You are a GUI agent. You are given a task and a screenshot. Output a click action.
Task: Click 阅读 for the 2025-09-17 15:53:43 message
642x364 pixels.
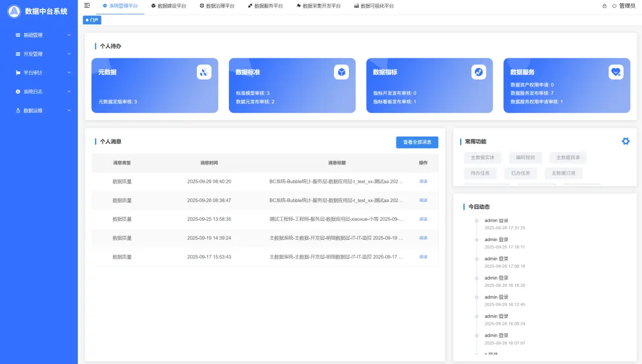click(x=423, y=257)
